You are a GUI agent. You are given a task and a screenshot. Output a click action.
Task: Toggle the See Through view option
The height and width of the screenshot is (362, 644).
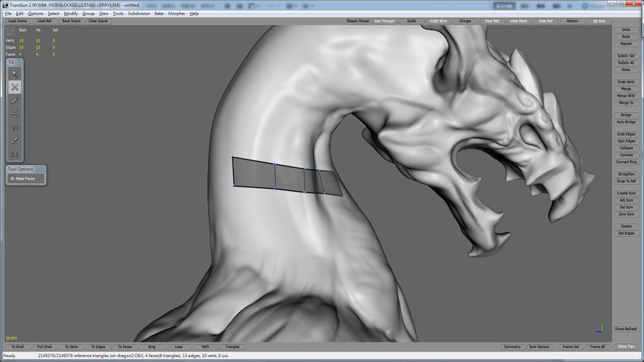coord(384,21)
